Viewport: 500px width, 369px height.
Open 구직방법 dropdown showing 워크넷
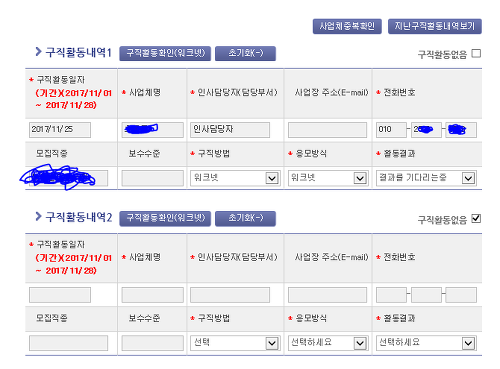pyautogui.click(x=235, y=178)
